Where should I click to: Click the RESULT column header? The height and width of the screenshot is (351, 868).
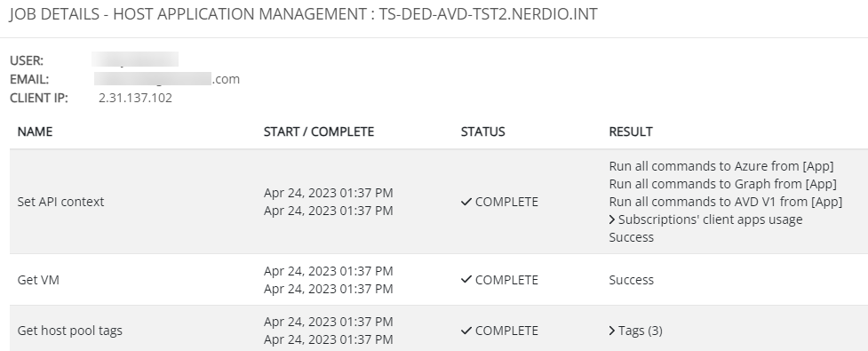click(x=631, y=132)
